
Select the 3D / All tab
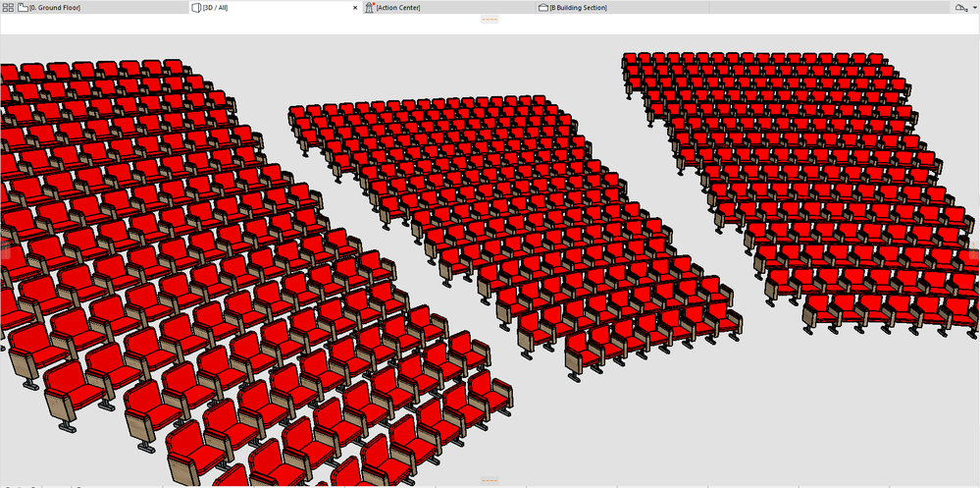[275, 8]
